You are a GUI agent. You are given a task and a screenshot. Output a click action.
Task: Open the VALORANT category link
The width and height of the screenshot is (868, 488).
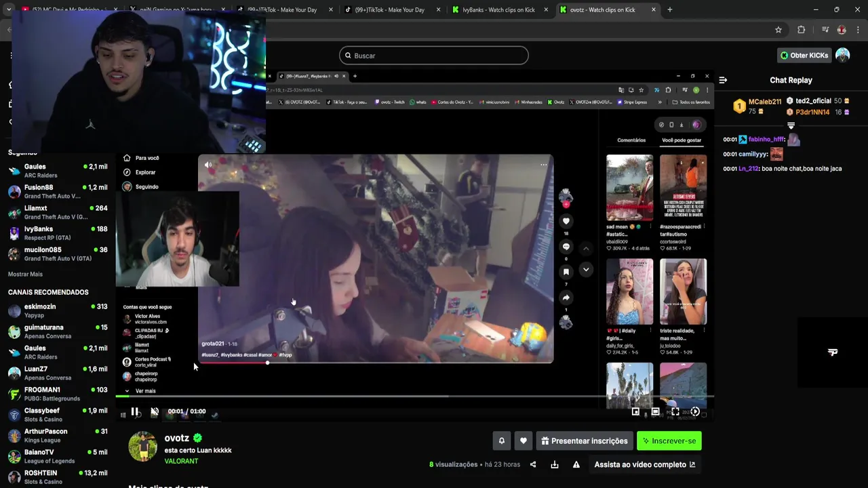pos(181,461)
